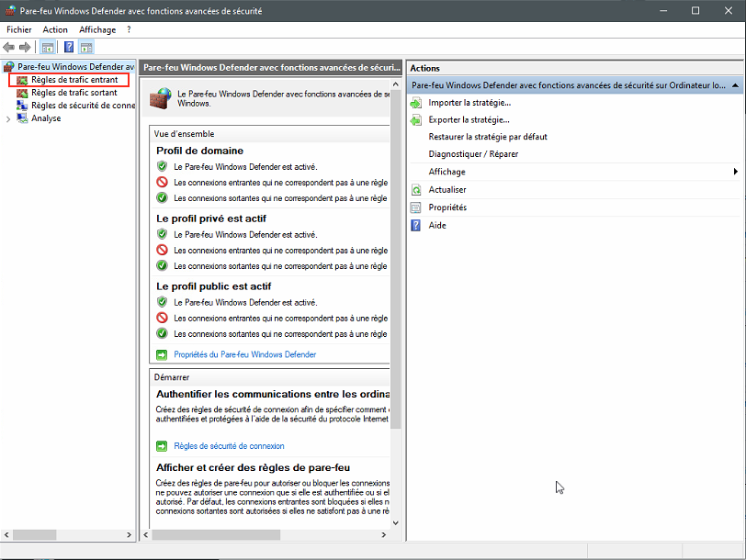Open Affichage submenu in Actions pane
746x560 pixels.
(x=446, y=172)
